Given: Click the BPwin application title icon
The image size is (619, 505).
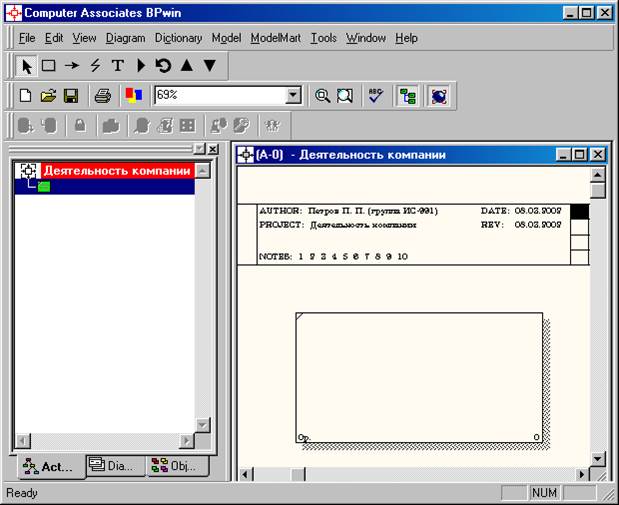Looking at the screenshot, I should click(14, 13).
